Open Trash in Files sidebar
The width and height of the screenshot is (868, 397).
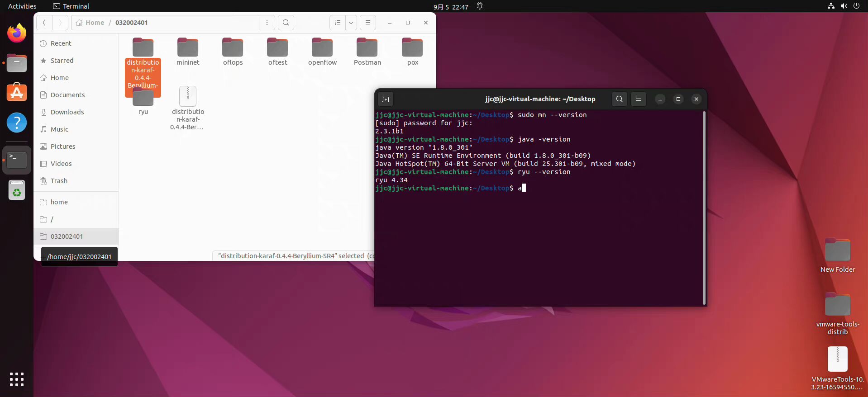(76, 181)
